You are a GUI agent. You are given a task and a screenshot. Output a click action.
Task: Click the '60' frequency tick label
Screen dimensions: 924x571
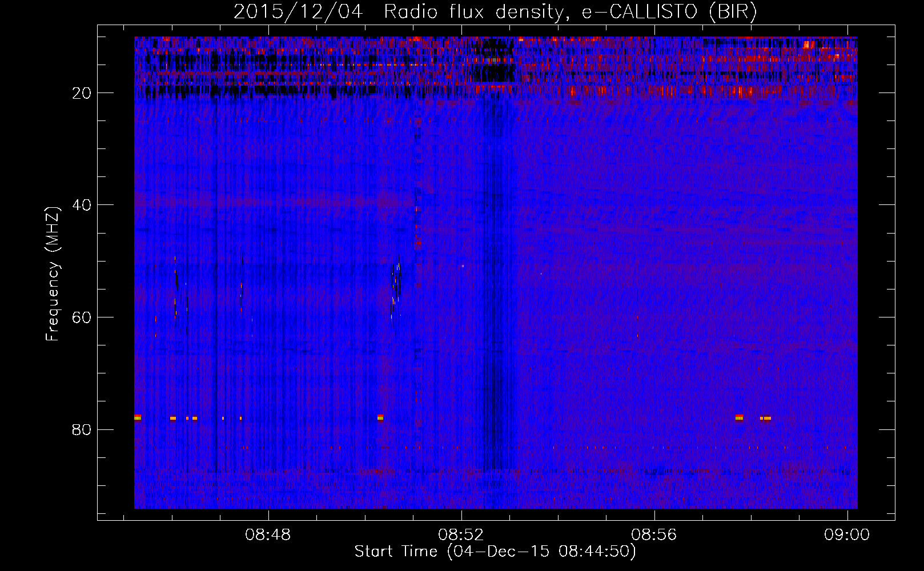82,317
